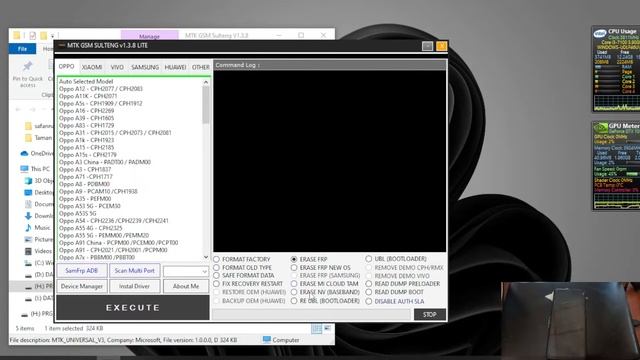Select Oppo A15 - CPH2185 model
This screenshot has height=360, width=640.
[x=87, y=147]
